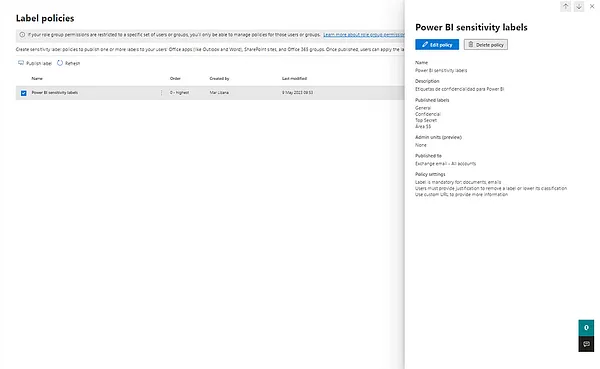Screen dimensions: 600x369
Task: Select the justification-to-remove-label policy setting line
Action: 491,188
